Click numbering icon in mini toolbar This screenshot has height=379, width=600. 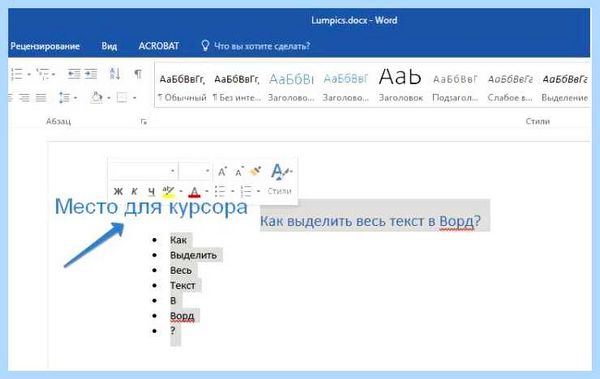(246, 191)
